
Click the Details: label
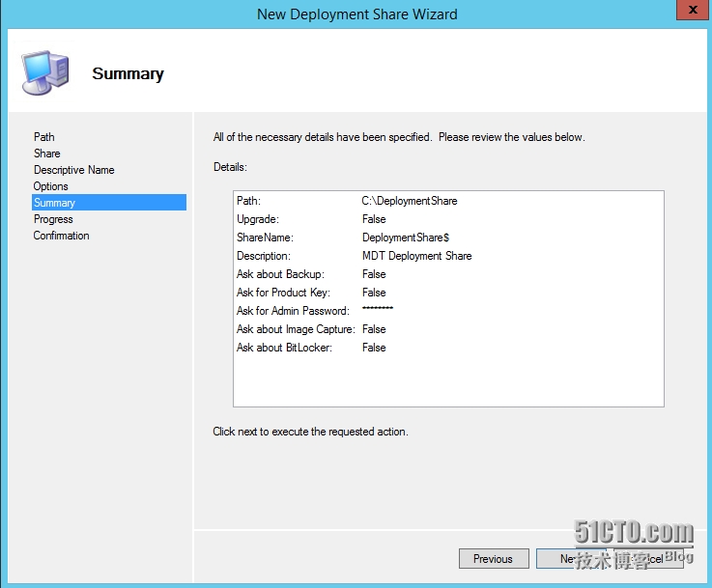(x=230, y=167)
